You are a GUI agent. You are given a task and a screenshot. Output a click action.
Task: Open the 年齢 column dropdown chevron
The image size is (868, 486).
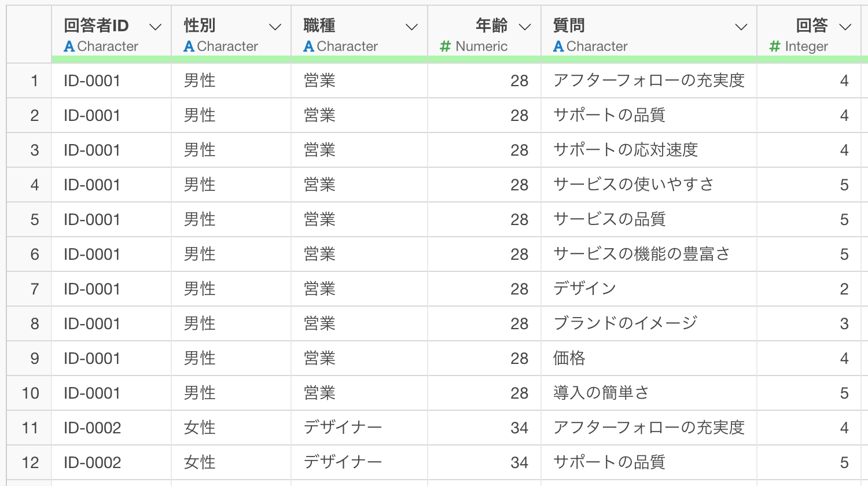click(x=525, y=27)
